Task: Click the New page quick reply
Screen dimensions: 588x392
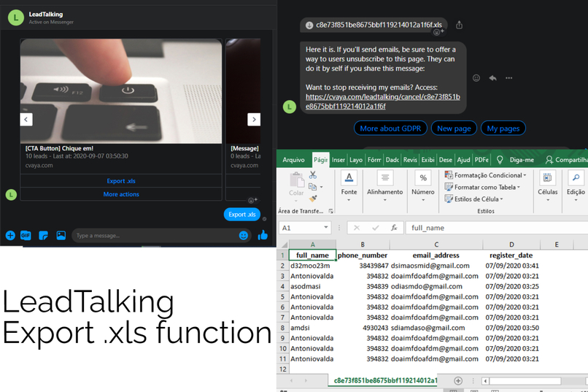Action: point(454,128)
